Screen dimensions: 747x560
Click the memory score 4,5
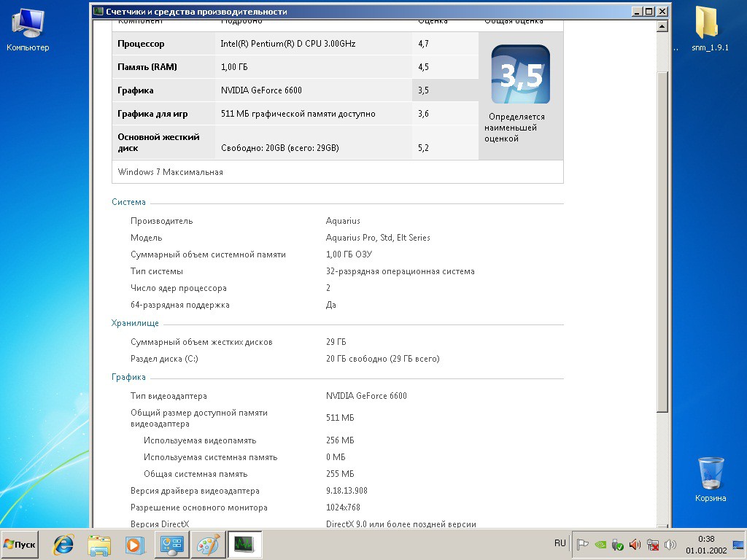click(424, 67)
